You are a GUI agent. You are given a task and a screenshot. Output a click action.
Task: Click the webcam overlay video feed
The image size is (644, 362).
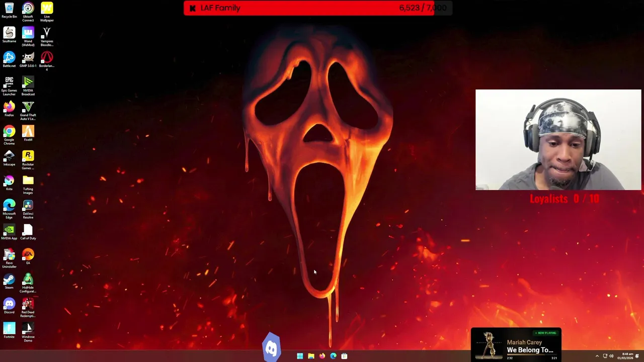(558, 140)
